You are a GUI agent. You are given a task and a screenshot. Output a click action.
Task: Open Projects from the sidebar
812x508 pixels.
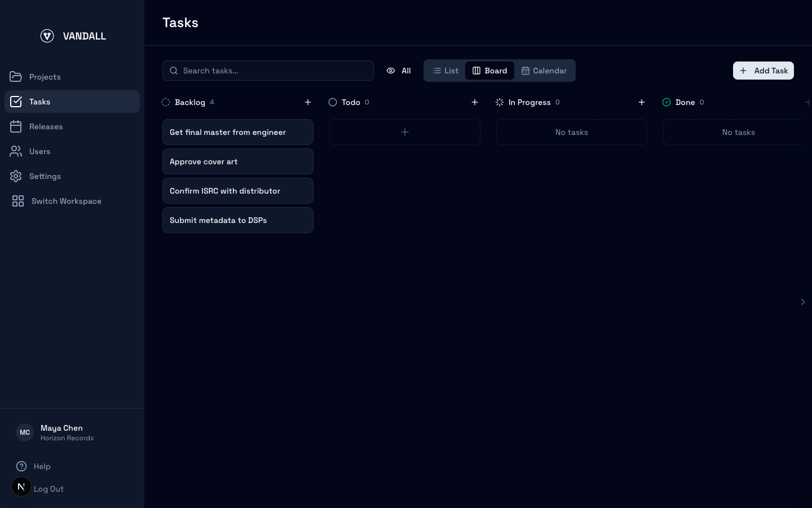click(72, 77)
